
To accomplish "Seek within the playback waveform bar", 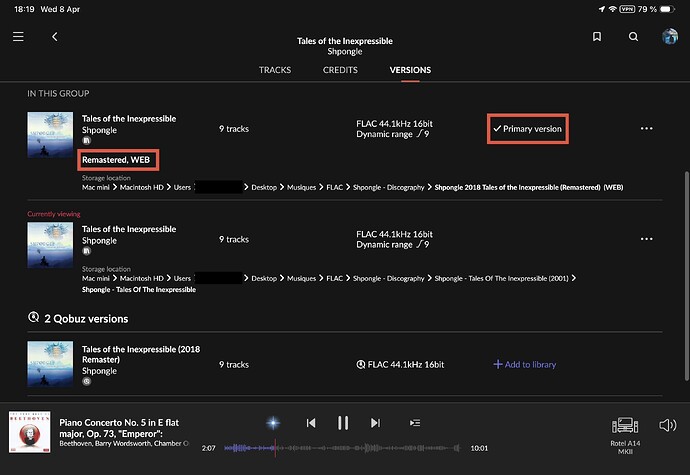I will pos(342,448).
